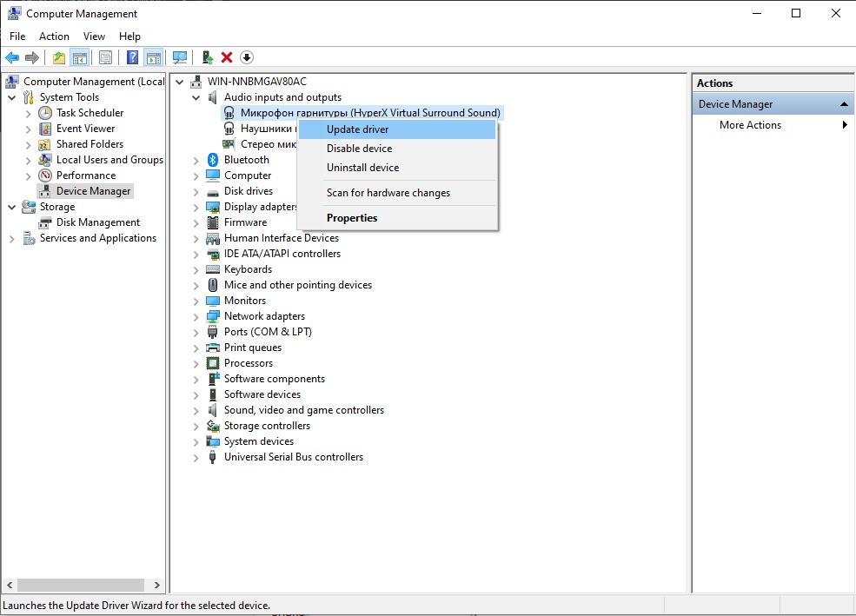
Task: Click the Update driver toolbar icon
Action: [208, 57]
